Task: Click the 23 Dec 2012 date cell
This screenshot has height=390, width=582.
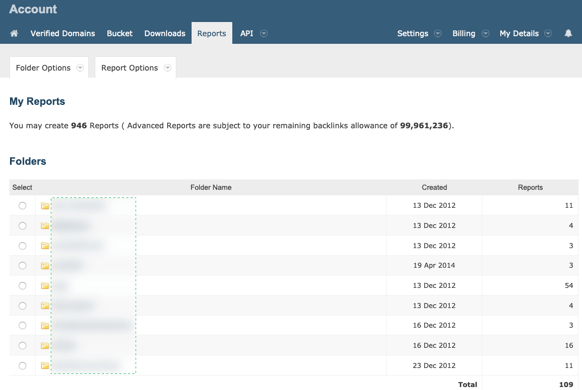Action: point(434,366)
